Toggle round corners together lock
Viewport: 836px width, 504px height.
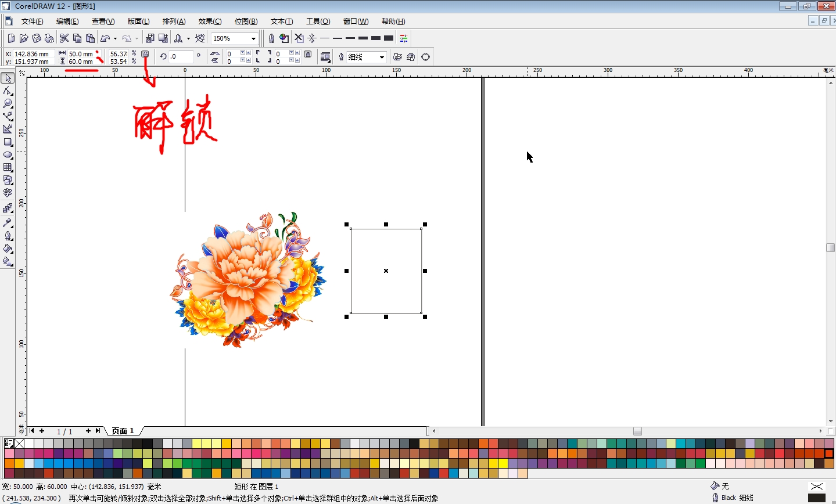(x=308, y=55)
